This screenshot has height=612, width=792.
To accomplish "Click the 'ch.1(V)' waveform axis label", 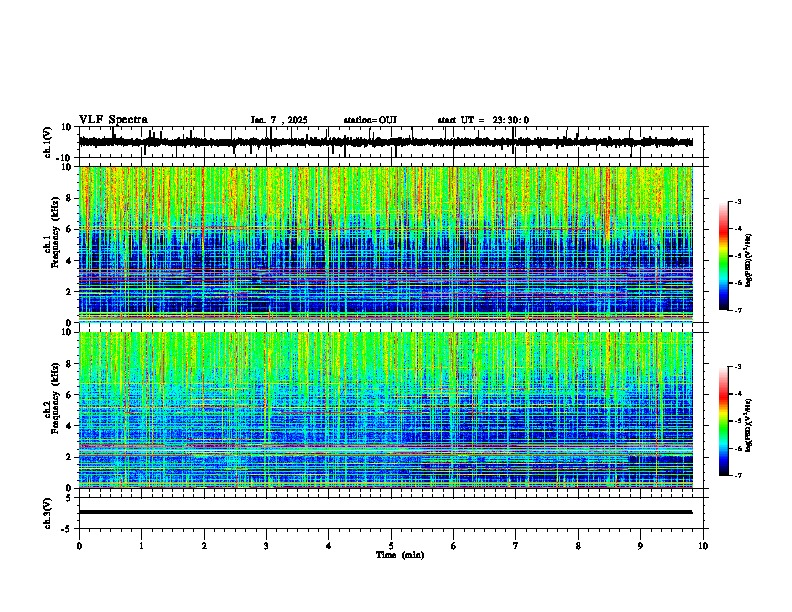I will [x=48, y=142].
